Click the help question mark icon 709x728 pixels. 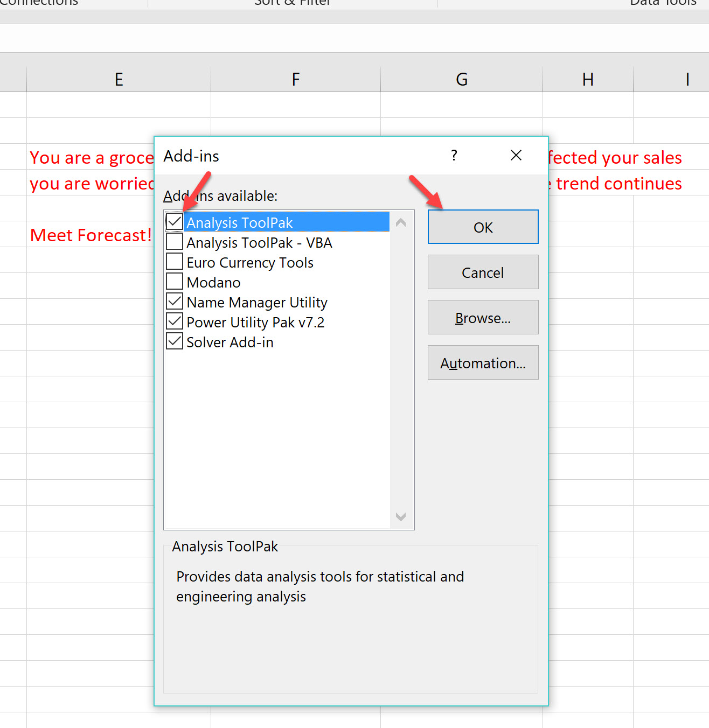pos(454,155)
